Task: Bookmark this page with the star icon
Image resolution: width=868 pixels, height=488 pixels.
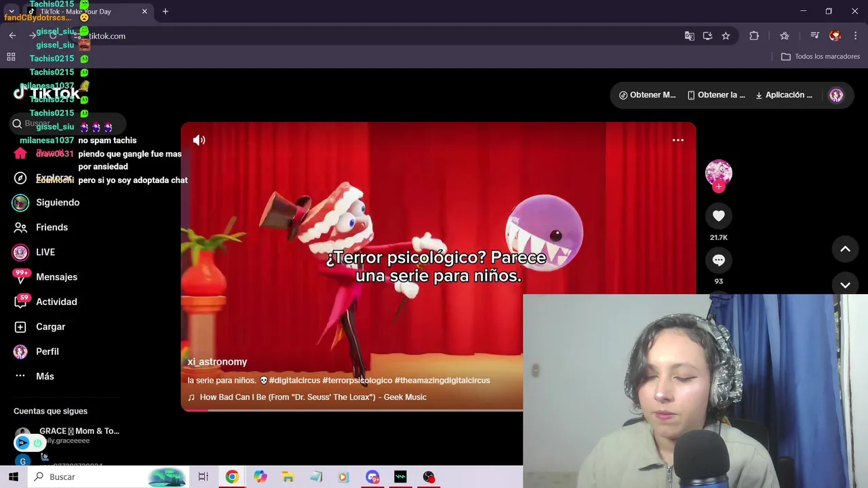Action: coord(726,36)
